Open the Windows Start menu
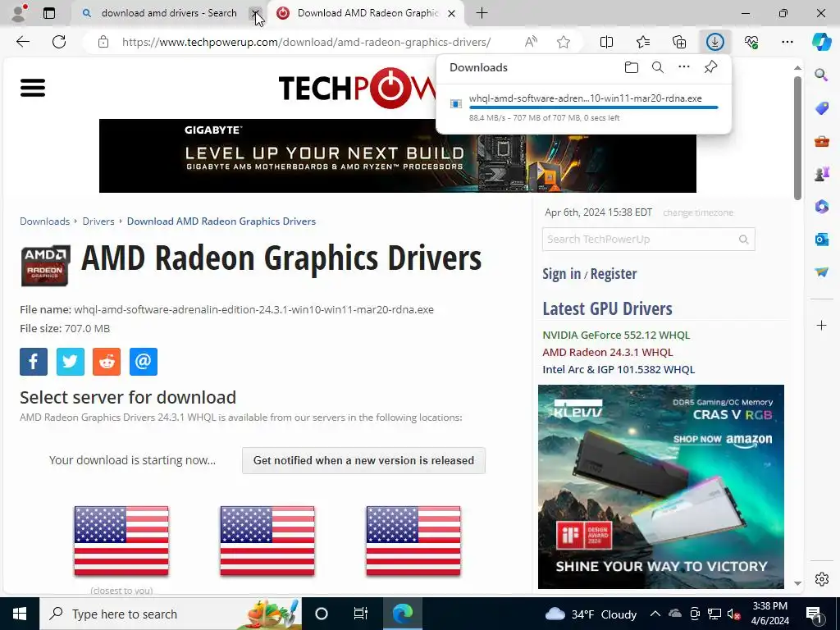This screenshot has width=840, height=630. point(20,614)
